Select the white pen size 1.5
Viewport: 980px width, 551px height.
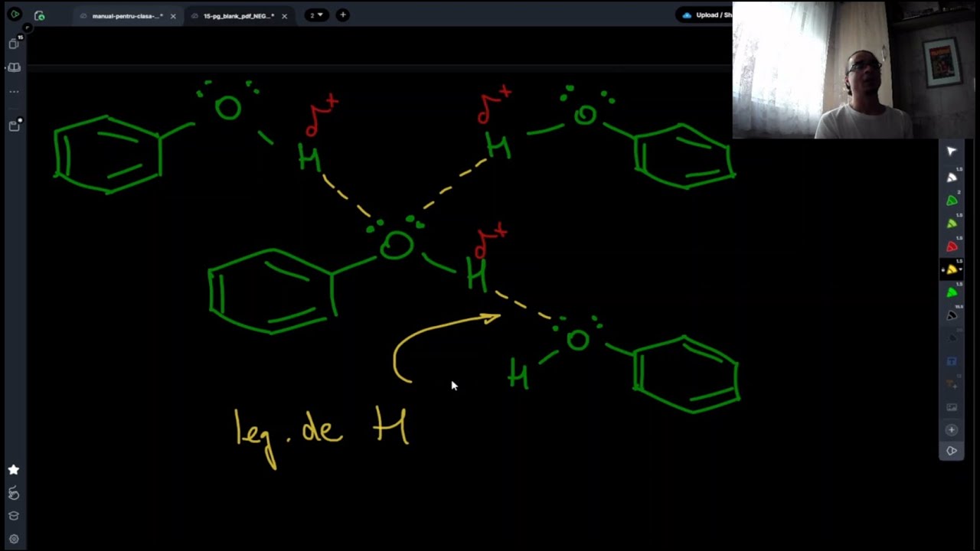coord(952,177)
